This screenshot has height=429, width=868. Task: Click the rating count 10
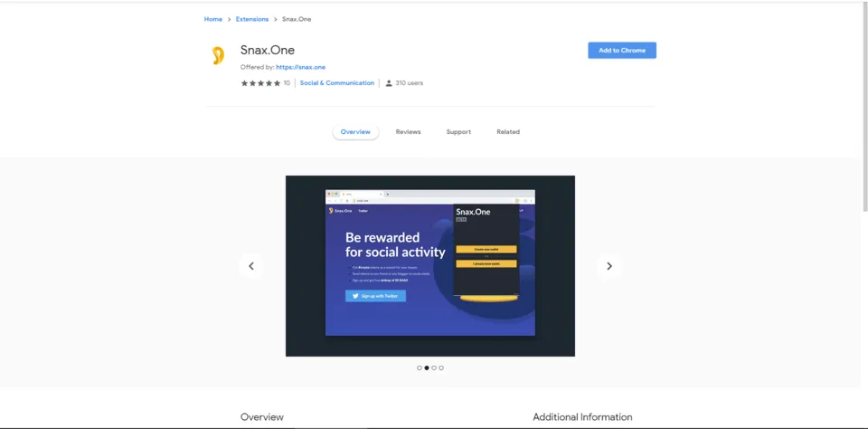(287, 83)
